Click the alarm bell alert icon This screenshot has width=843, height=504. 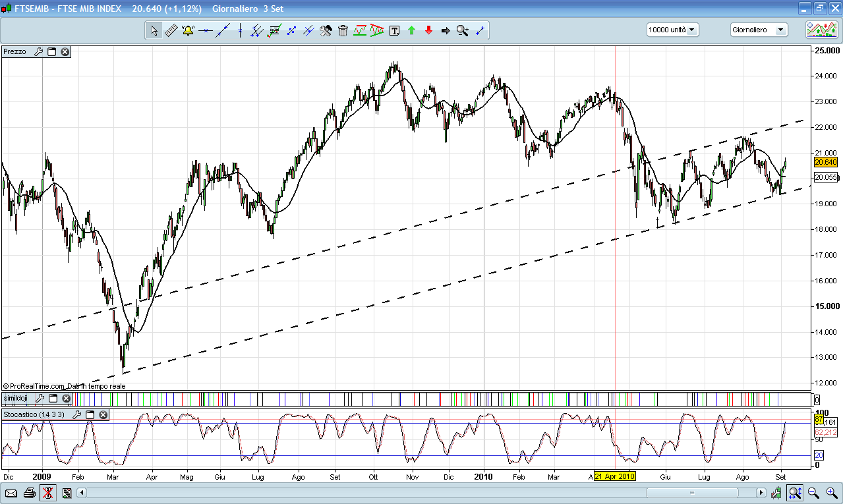(188, 30)
